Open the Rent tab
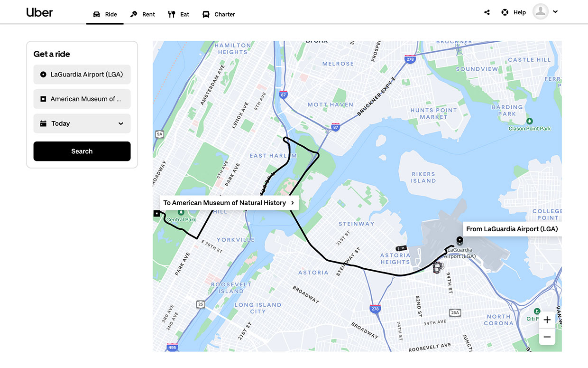Viewport: 588px width, 368px height. coord(143,14)
